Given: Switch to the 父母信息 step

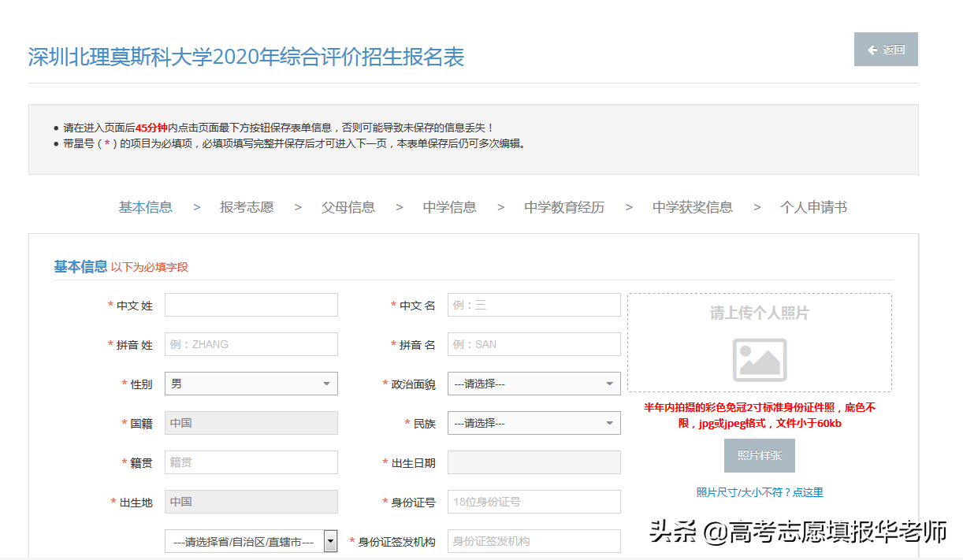Looking at the screenshot, I should pos(348,207).
